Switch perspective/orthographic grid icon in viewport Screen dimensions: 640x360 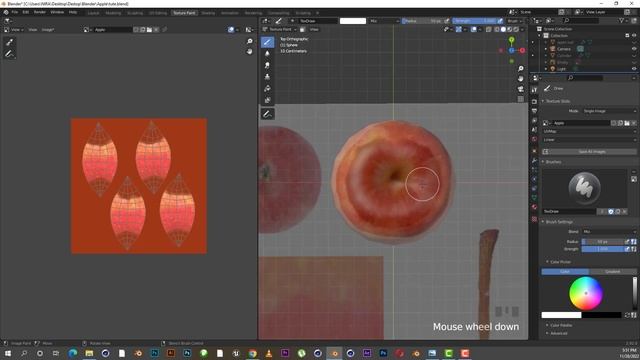520,99
